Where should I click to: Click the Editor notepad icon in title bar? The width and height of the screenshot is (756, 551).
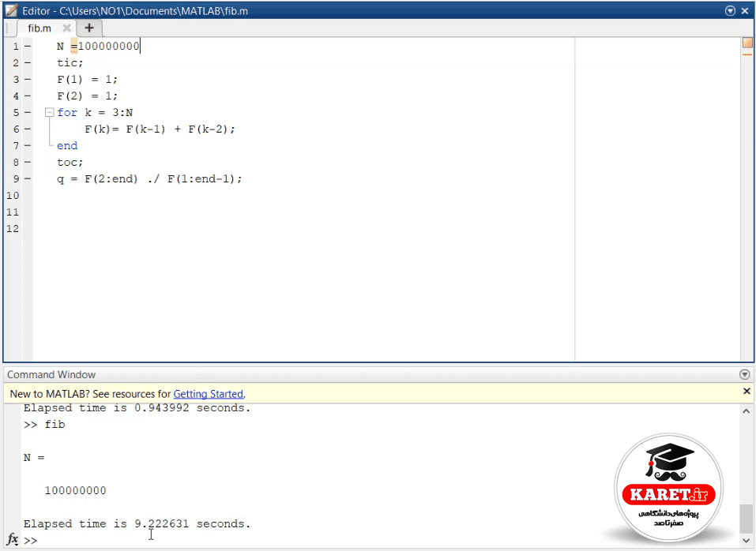click(x=12, y=10)
